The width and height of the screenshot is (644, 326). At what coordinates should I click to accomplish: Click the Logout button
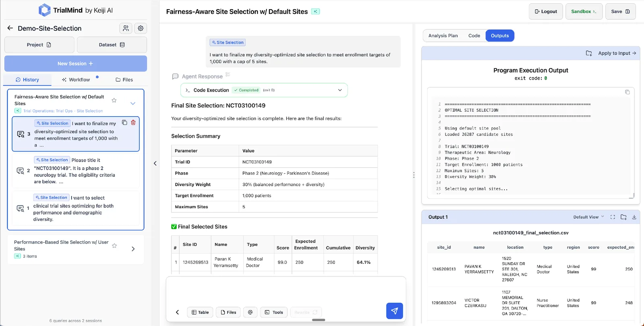tap(546, 12)
